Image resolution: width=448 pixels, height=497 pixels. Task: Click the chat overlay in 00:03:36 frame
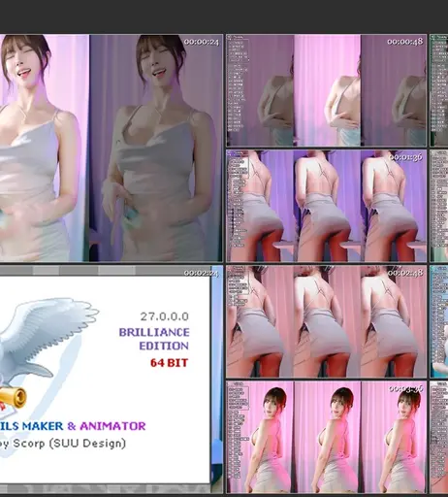[239, 430]
